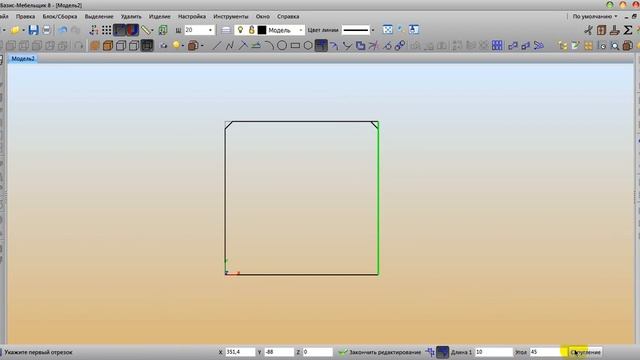Click the ruler measurement tool icon
This screenshot has height=360, width=640.
click(146, 30)
